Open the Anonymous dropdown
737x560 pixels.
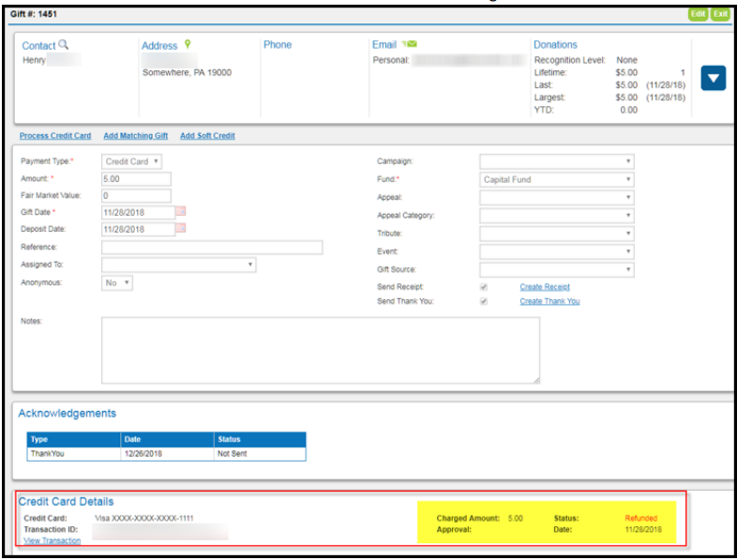117,283
